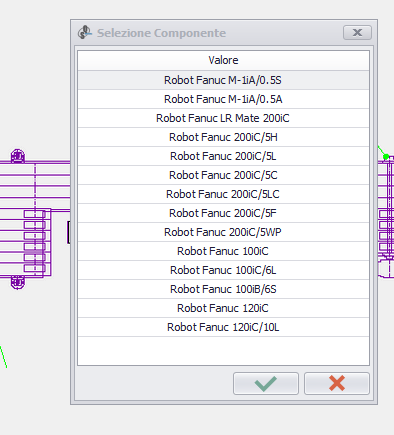Click the empty area below the list
Image resolution: width=394 pixels, height=435 pixels.
(x=223, y=351)
